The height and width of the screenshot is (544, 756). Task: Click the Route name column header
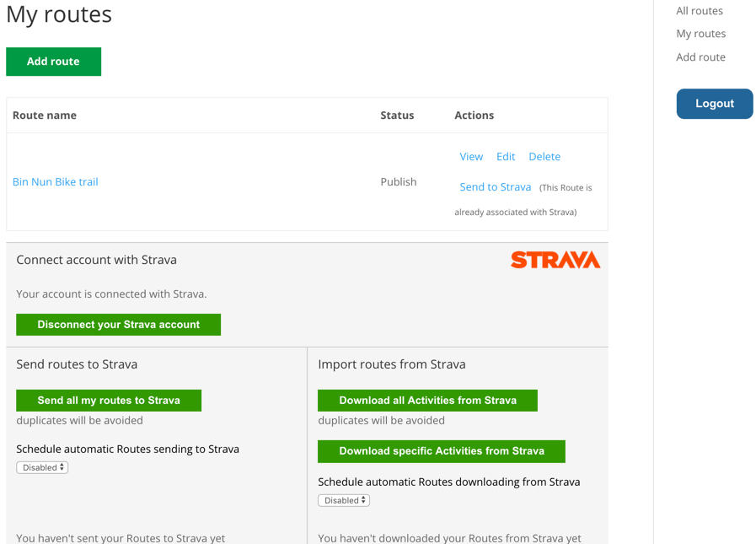pos(45,116)
